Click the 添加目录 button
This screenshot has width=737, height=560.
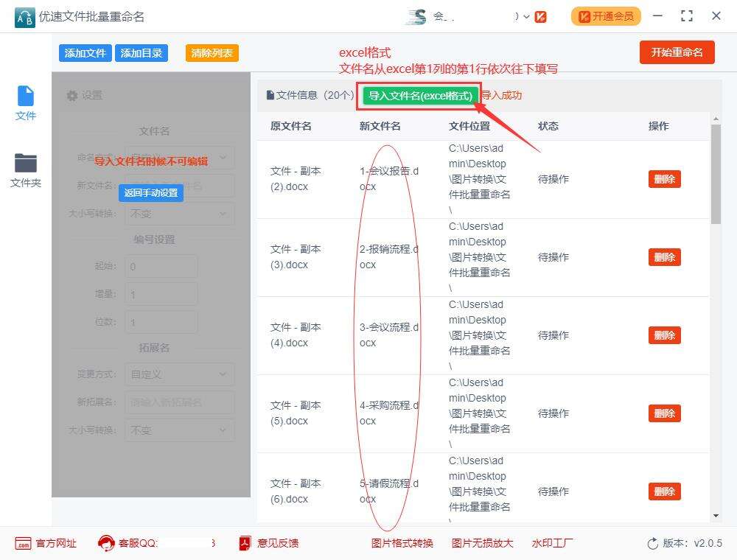[141, 53]
